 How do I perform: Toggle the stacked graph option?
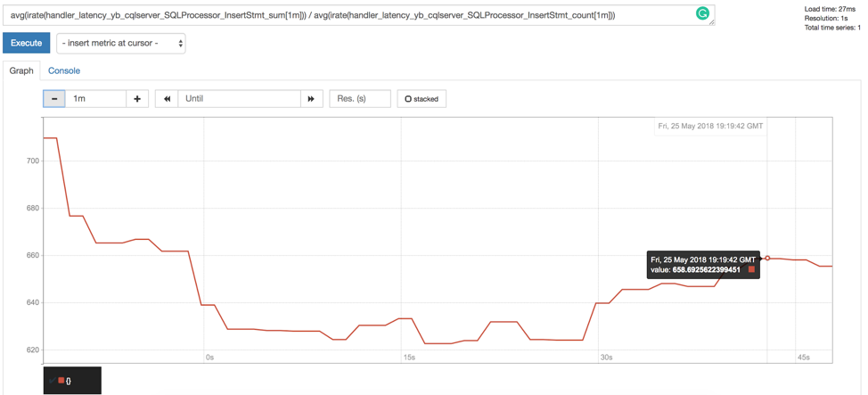tap(422, 99)
